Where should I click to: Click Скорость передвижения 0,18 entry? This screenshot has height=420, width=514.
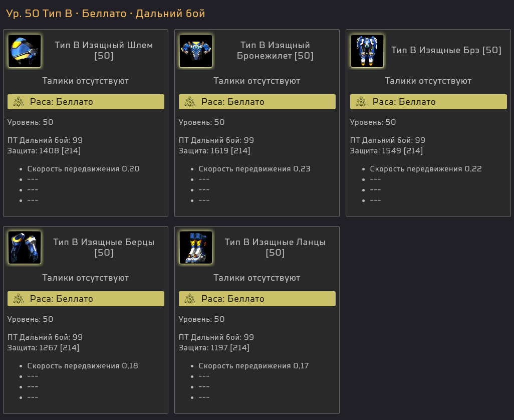(x=83, y=366)
